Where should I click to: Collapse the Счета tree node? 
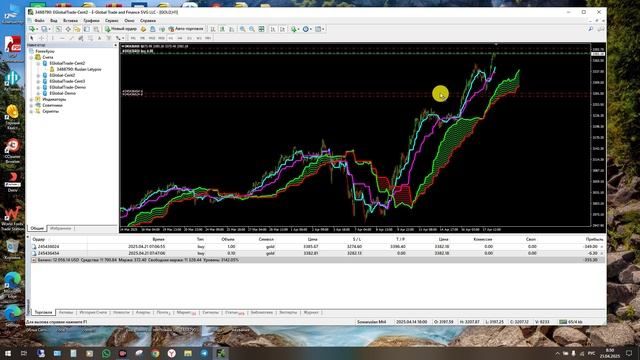point(31,58)
